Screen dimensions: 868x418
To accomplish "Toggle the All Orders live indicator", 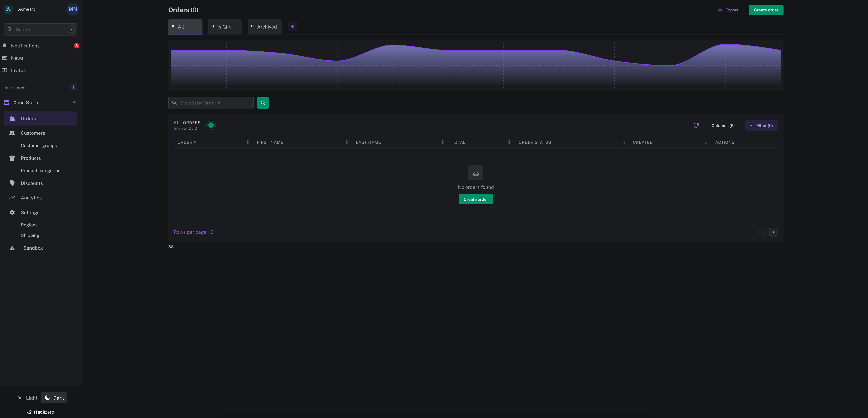I will click(x=211, y=125).
